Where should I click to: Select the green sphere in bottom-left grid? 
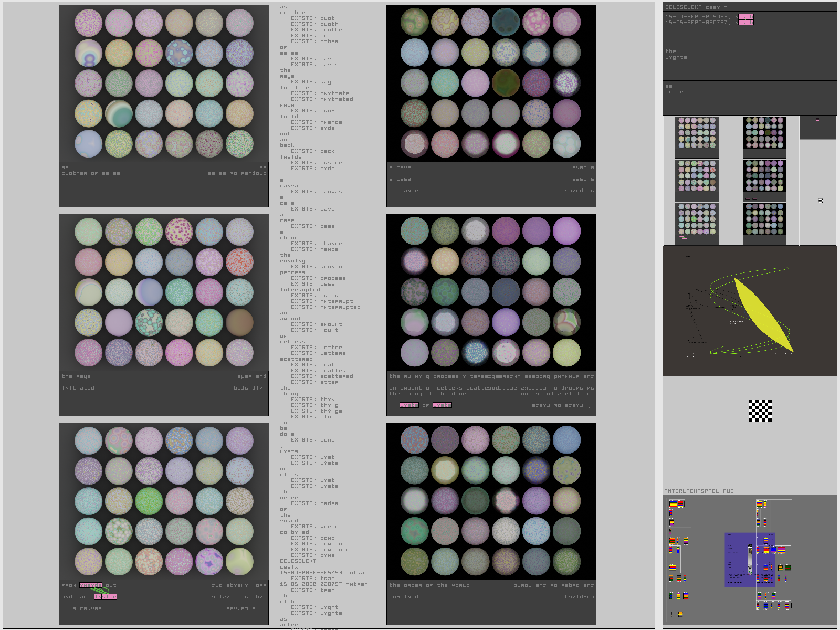(x=149, y=501)
